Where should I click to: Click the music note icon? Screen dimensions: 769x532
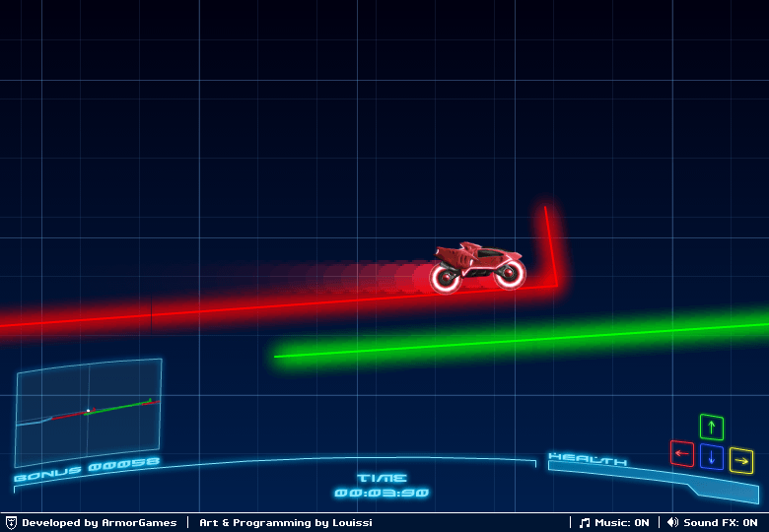584,523
